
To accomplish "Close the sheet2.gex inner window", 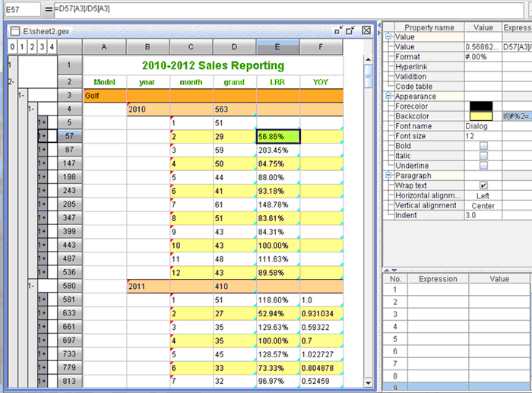I will point(366,30).
